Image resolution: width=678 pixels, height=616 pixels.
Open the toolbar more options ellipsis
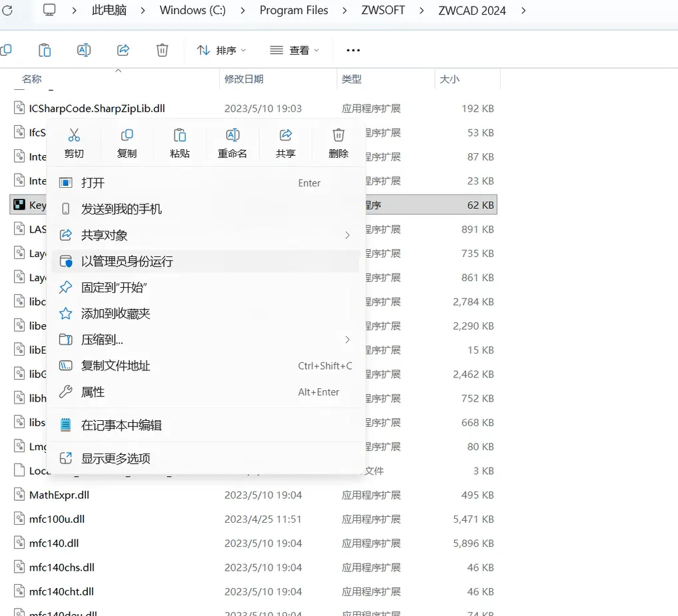[x=353, y=50]
